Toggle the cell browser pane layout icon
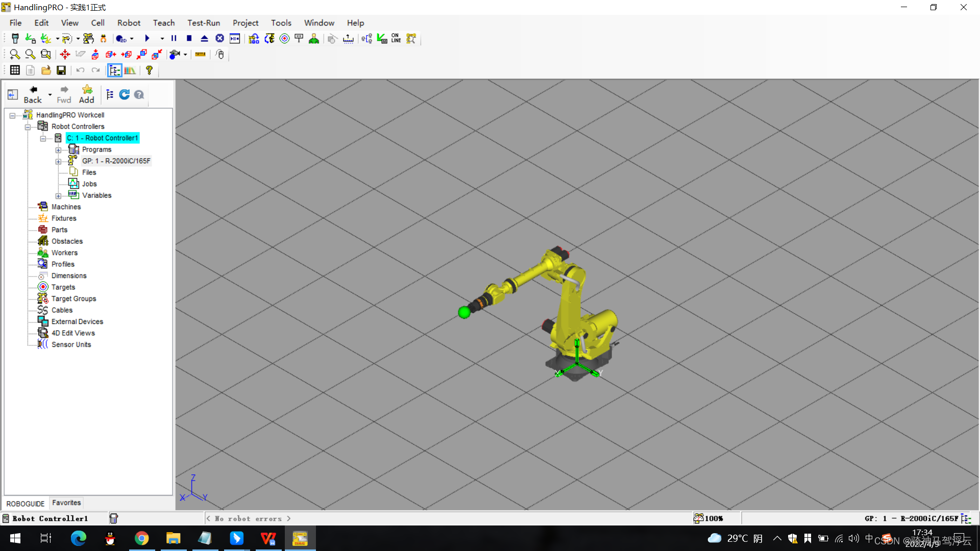The width and height of the screenshot is (980, 551). 13,95
